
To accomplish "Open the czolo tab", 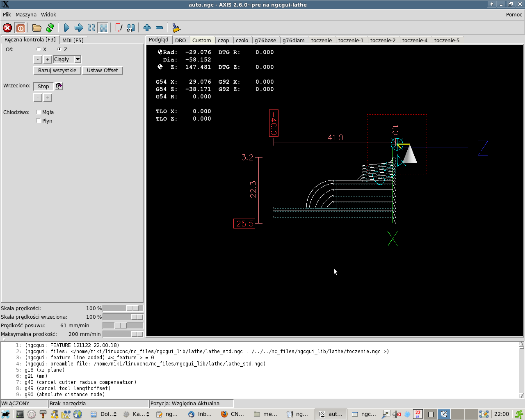I will (x=242, y=40).
